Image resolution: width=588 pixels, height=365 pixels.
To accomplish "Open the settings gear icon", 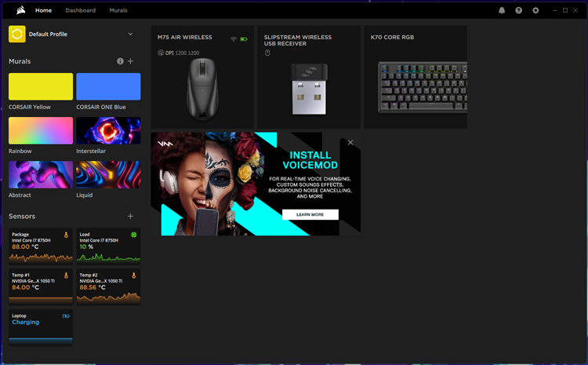I will [x=535, y=10].
